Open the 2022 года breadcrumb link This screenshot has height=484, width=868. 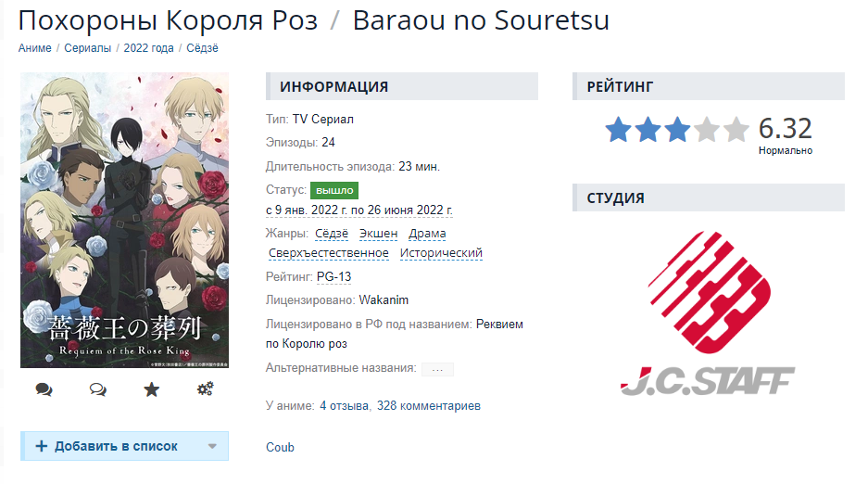(148, 48)
